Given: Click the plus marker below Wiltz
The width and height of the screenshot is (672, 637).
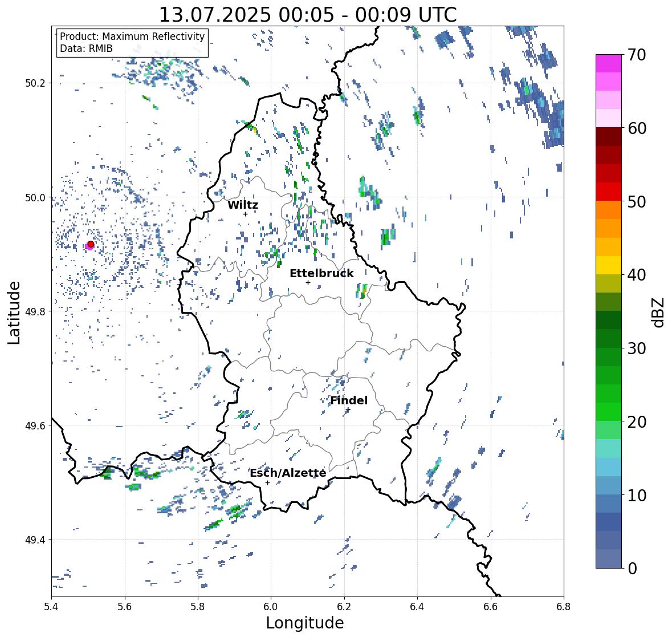Looking at the screenshot, I should (245, 214).
